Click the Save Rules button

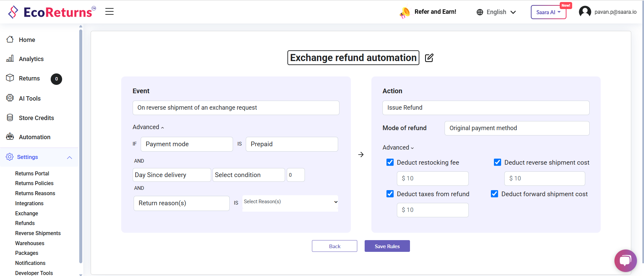pyautogui.click(x=387, y=246)
